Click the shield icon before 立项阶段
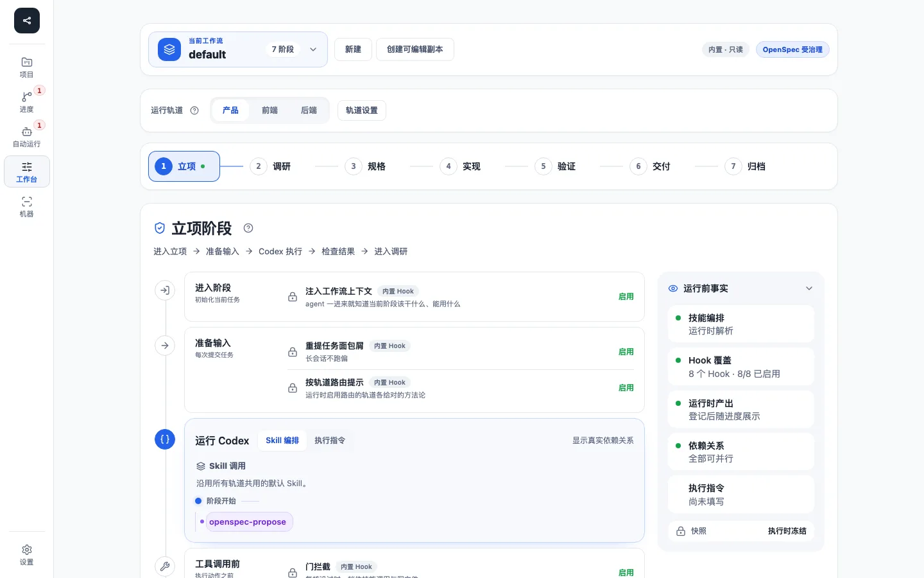The height and width of the screenshot is (578, 924). (x=160, y=228)
